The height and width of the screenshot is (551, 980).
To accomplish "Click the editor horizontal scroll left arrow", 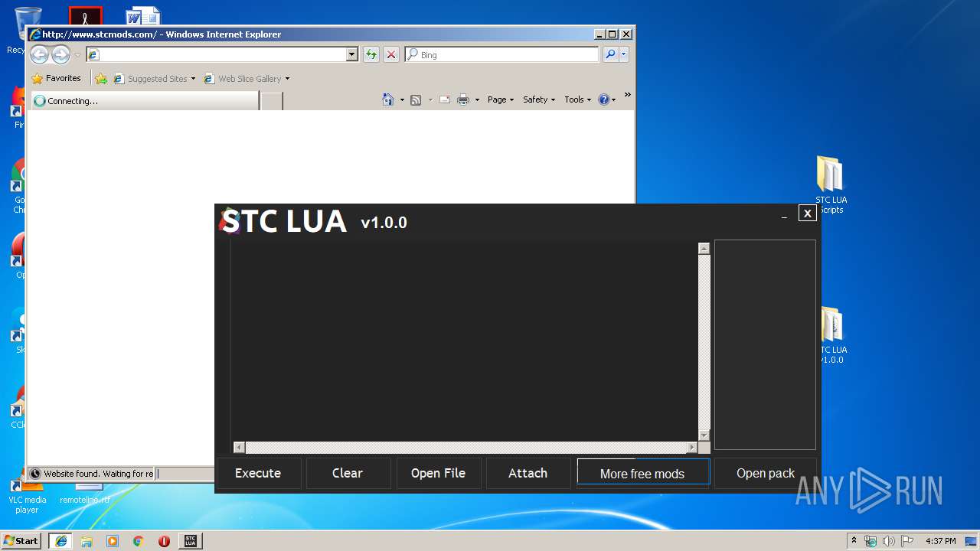I will coord(239,447).
